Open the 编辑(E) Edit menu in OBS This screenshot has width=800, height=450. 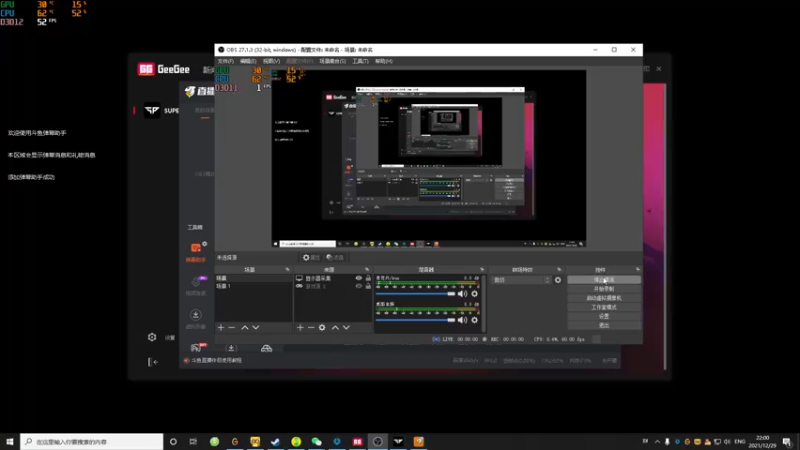click(248, 61)
